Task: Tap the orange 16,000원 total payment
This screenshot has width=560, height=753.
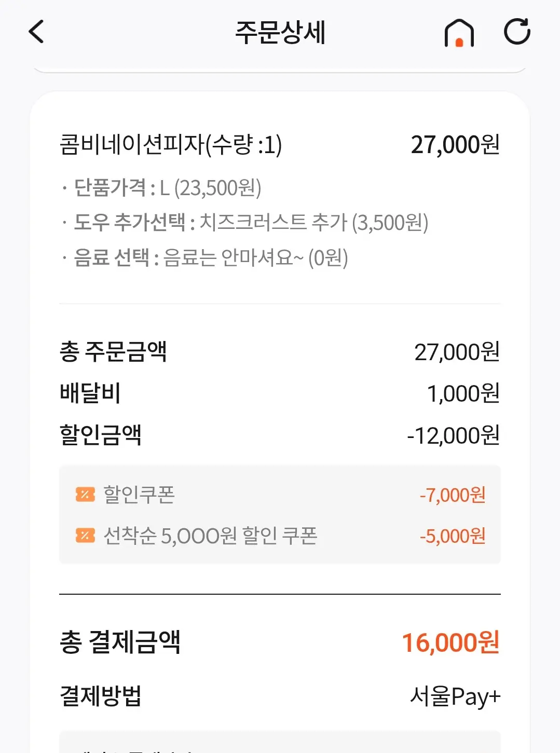Action: click(x=450, y=642)
